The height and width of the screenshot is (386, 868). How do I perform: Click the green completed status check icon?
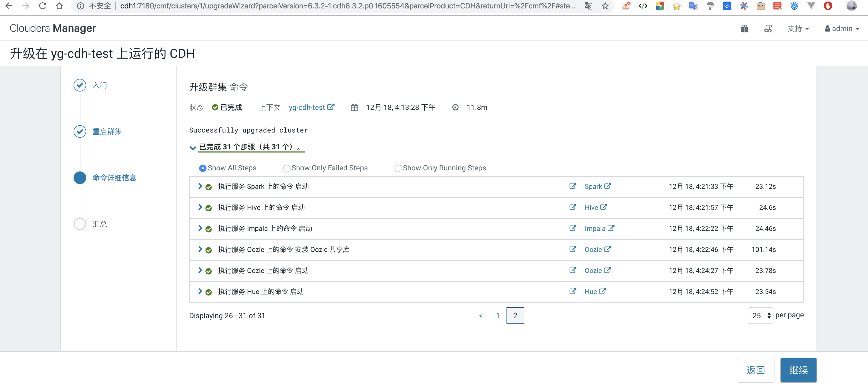click(x=215, y=107)
